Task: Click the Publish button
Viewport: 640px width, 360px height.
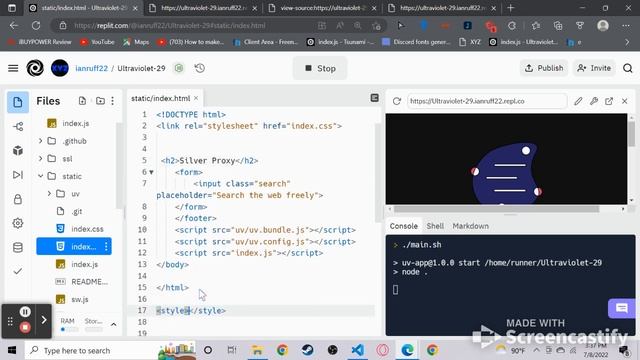Action: click(x=544, y=68)
